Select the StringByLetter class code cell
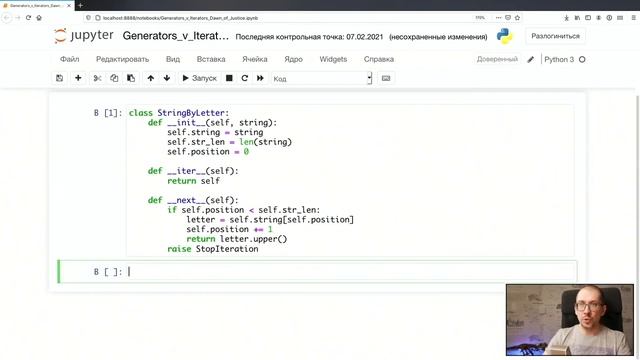The width and height of the screenshot is (640, 360). 350,180
